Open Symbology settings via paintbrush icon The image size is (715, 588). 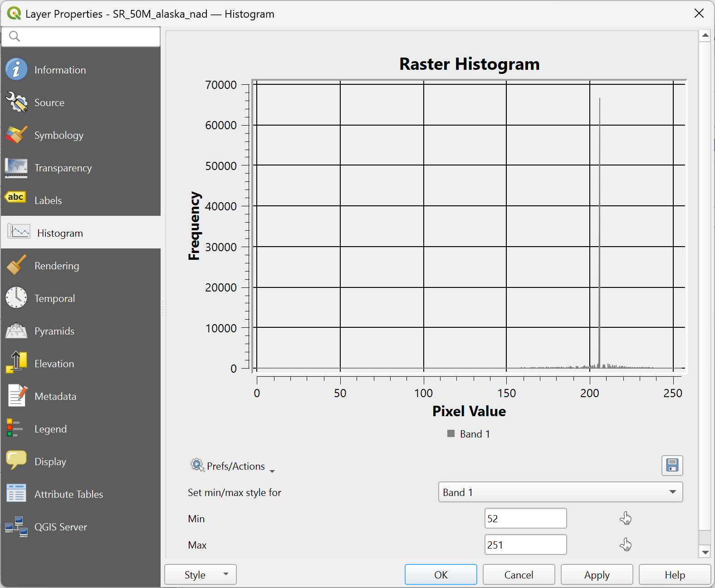(x=16, y=135)
